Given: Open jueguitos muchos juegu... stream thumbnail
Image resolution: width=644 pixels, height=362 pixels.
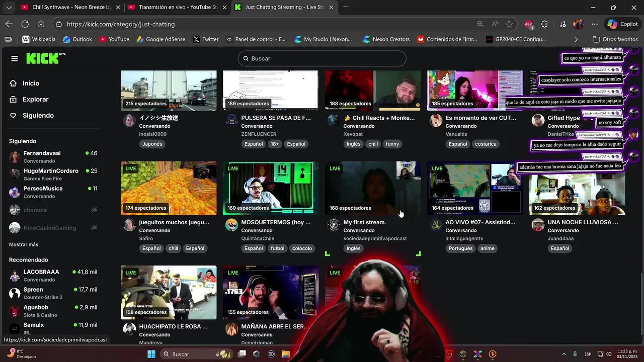Looking at the screenshot, I should tap(169, 188).
